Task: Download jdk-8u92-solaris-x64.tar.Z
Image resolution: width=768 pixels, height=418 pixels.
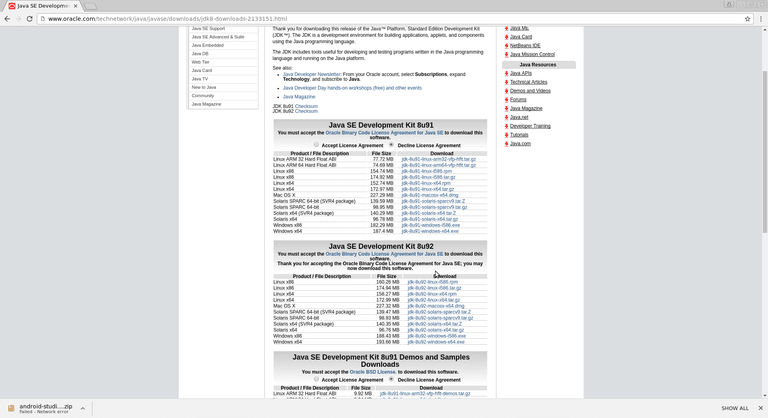Action: point(434,324)
